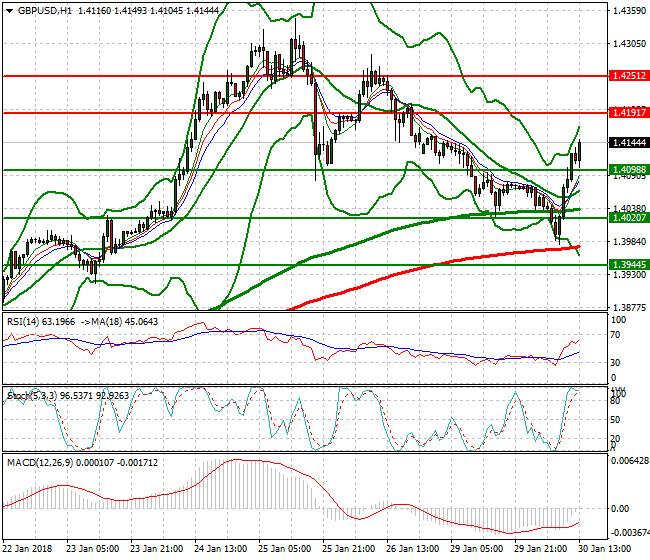Click the 1.39840 price scale value

click(x=629, y=242)
